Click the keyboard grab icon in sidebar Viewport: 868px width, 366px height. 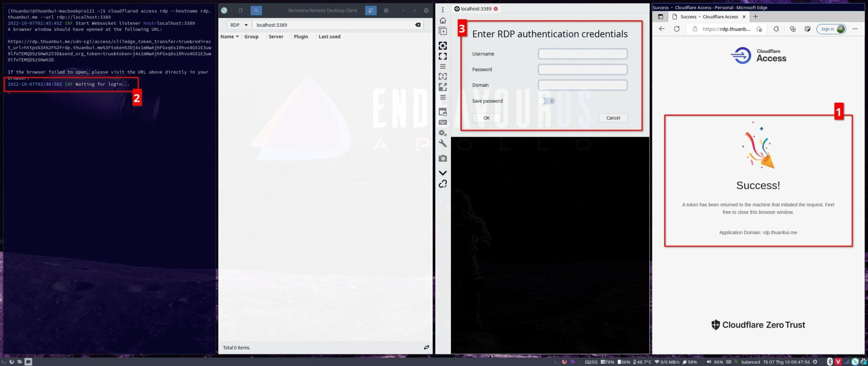tap(443, 123)
